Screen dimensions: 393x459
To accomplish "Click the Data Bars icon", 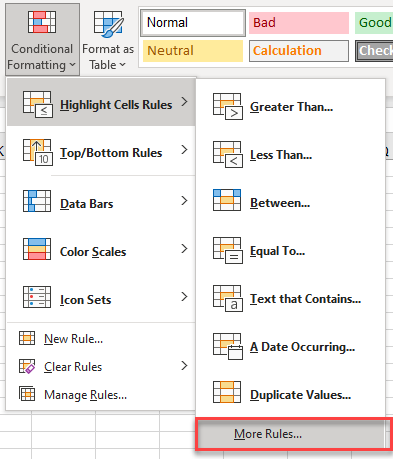I will pos(37,201).
